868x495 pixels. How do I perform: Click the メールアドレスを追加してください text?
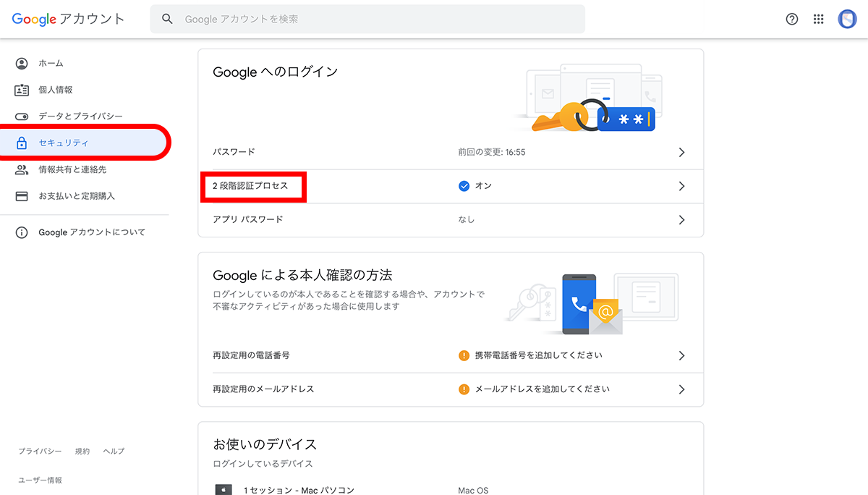(x=542, y=389)
